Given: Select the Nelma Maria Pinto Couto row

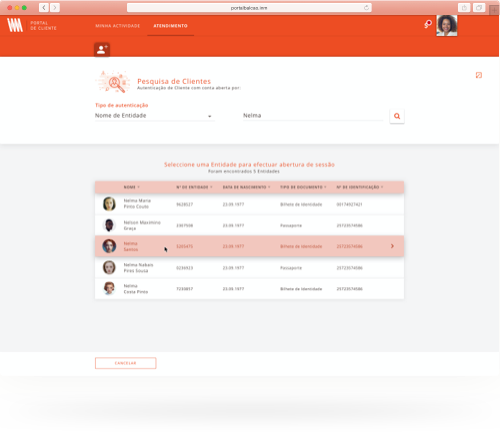Looking at the screenshot, I should tap(249, 204).
